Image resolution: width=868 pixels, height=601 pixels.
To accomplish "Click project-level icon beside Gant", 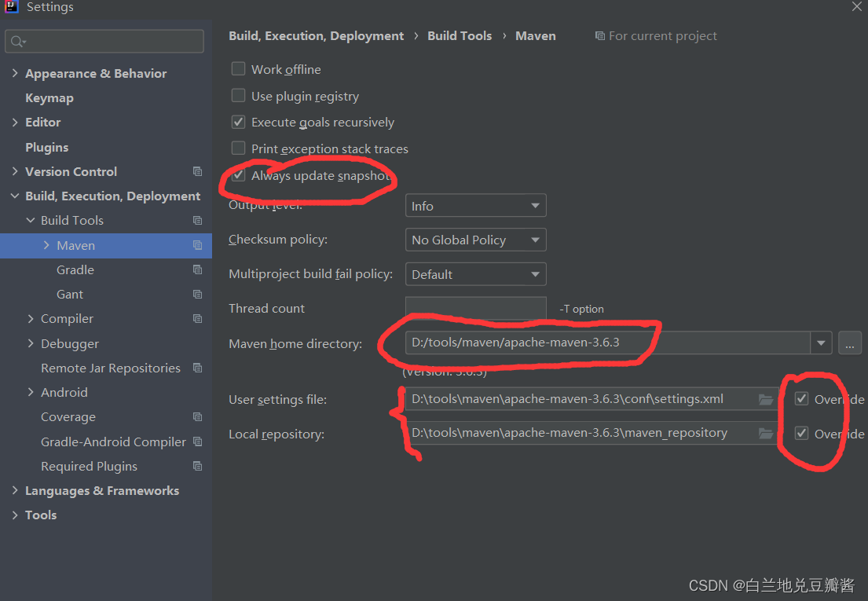I will point(198,294).
